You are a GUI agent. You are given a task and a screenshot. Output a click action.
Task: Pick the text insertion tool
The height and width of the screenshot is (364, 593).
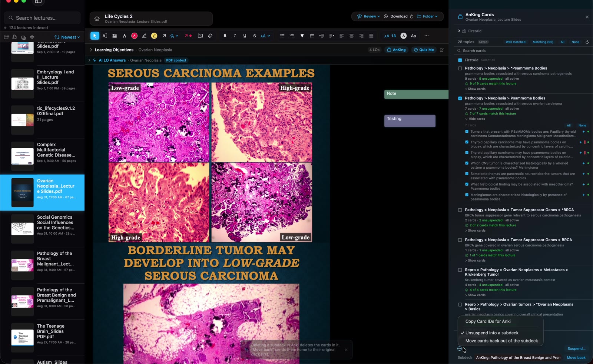[105, 36]
